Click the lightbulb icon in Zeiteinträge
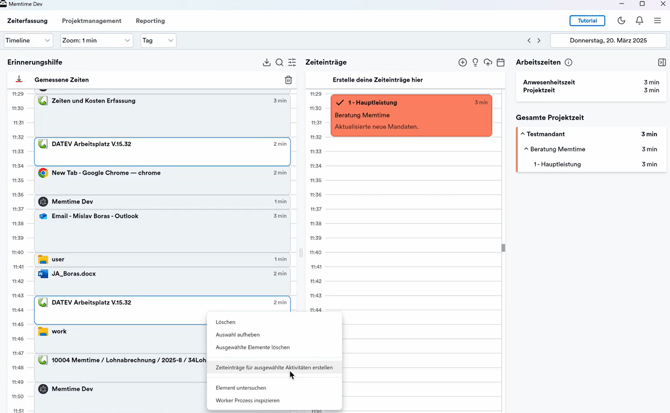Screen dimensions: 670x413 [475, 63]
